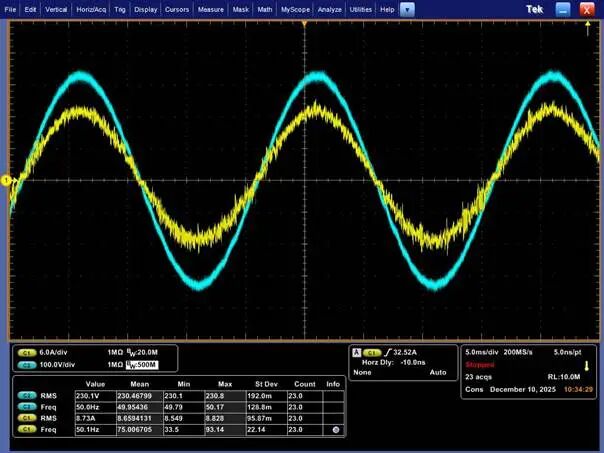604x453 pixels.
Task: Click the orange trigger position marker atop graticule
Action: click(303, 21)
